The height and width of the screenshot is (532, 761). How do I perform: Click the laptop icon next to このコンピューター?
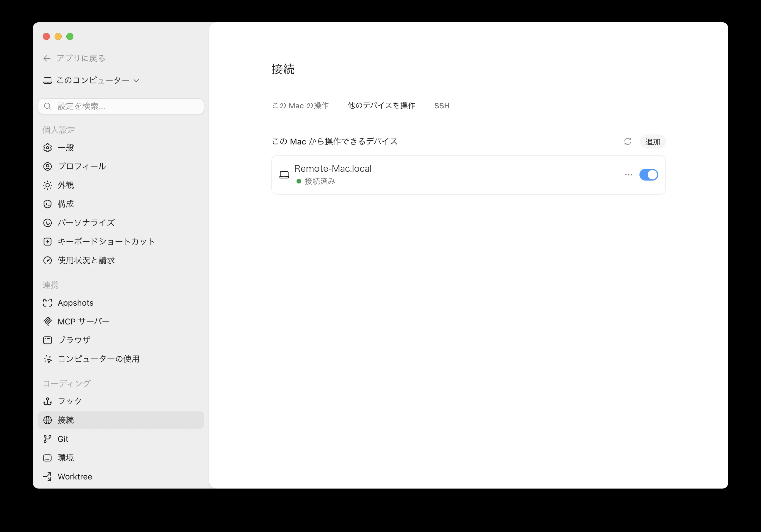tap(47, 80)
